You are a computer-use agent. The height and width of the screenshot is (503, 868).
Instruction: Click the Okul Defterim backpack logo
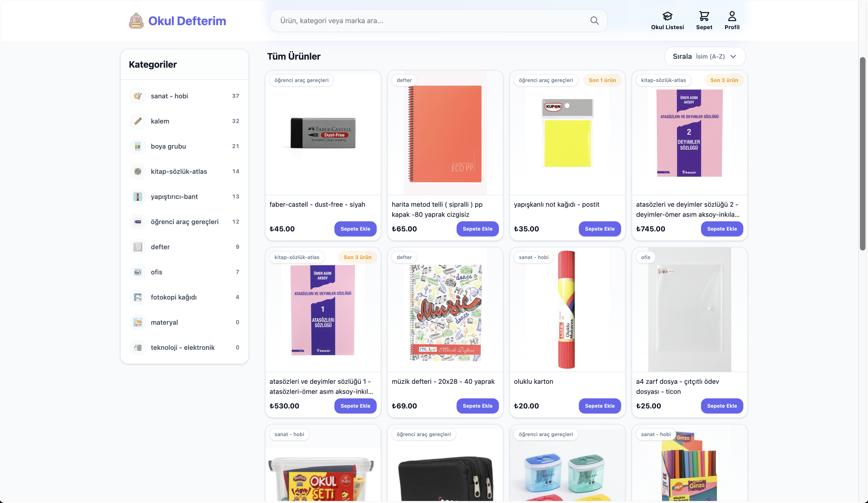tap(136, 21)
